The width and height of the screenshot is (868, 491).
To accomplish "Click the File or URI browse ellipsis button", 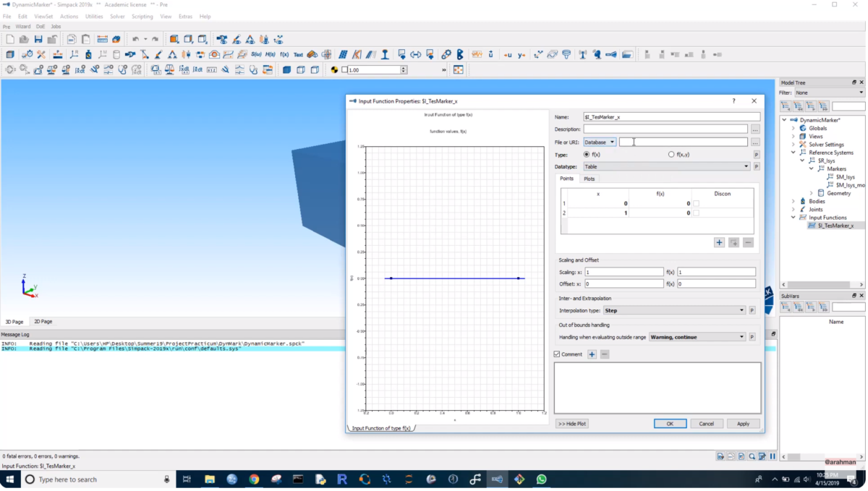I will (x=755, y=142).
